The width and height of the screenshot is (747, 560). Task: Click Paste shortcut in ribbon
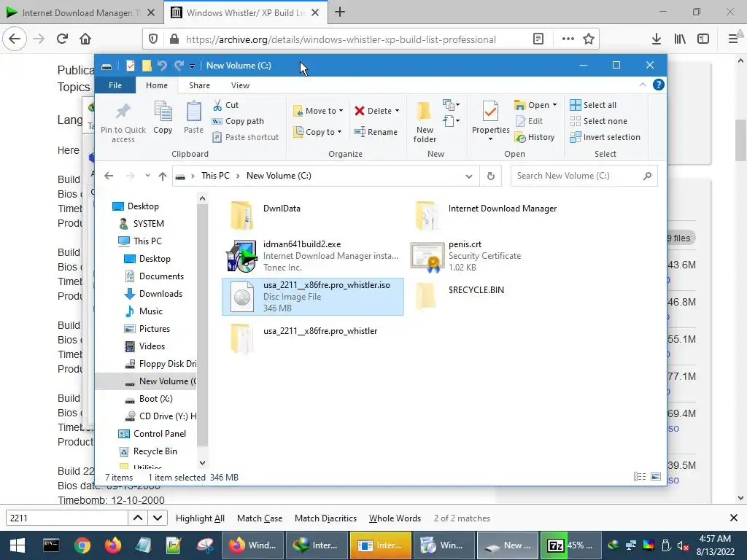245,137
